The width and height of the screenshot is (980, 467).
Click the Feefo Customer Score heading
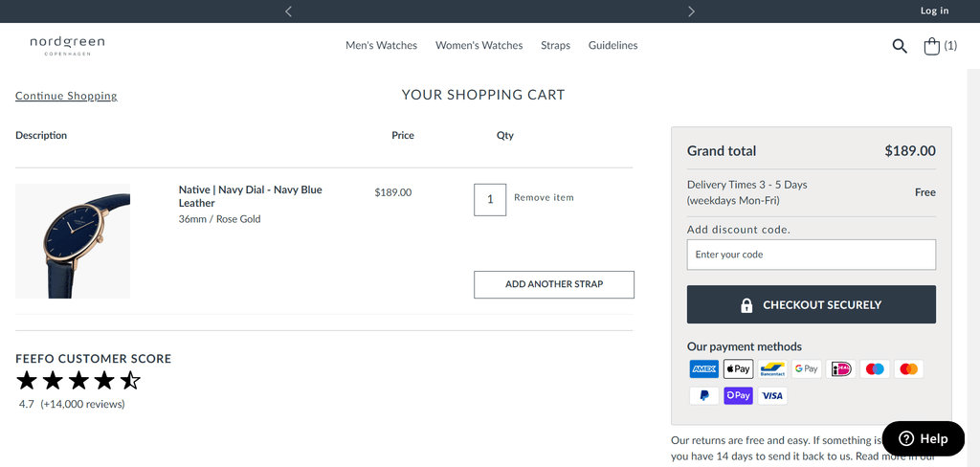point(93,359)
